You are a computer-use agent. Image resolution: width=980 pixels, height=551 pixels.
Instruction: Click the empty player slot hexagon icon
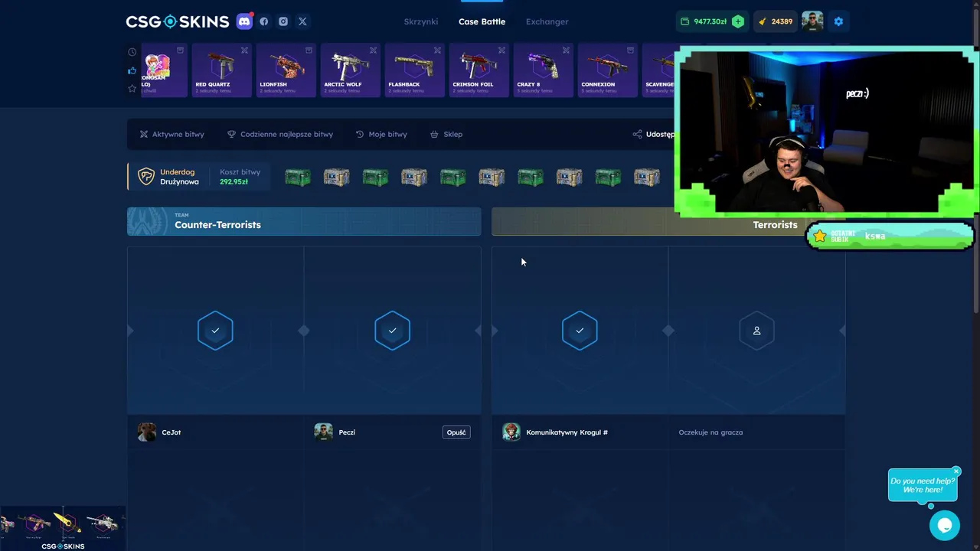[756, 331]
